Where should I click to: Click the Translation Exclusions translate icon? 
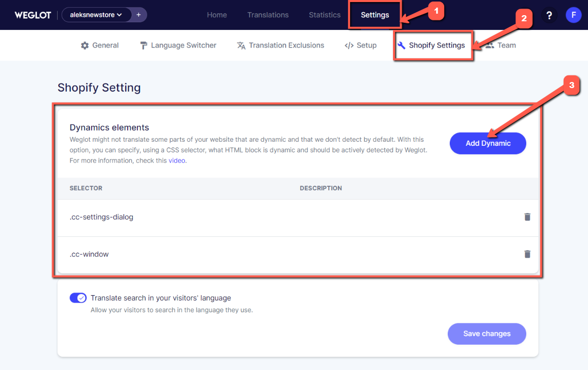click(241, 46)
